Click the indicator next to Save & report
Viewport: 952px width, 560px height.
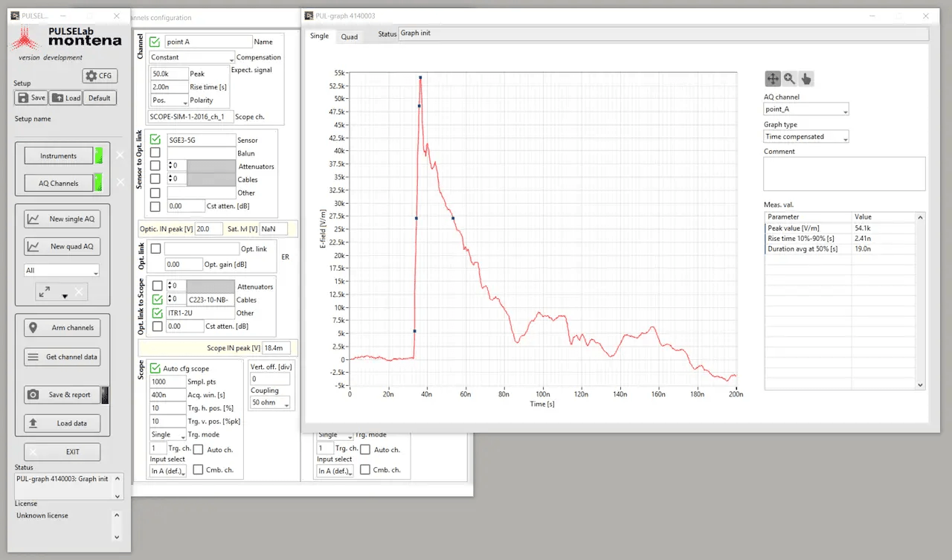105,395
